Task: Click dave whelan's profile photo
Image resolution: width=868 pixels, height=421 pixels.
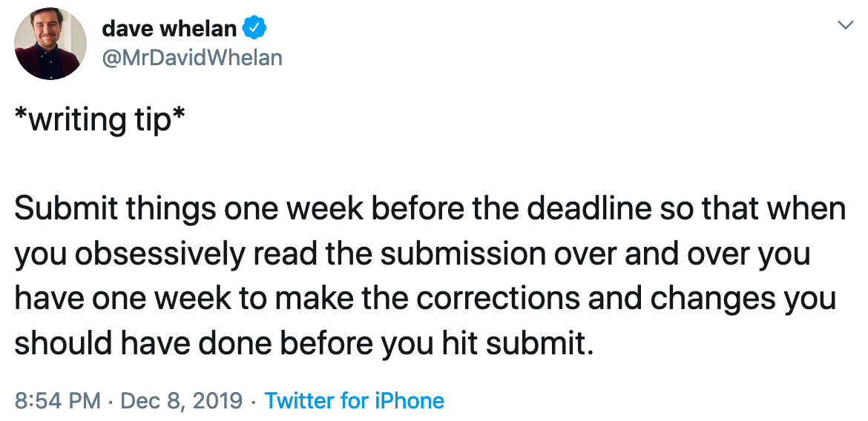Action: point(50,44)
